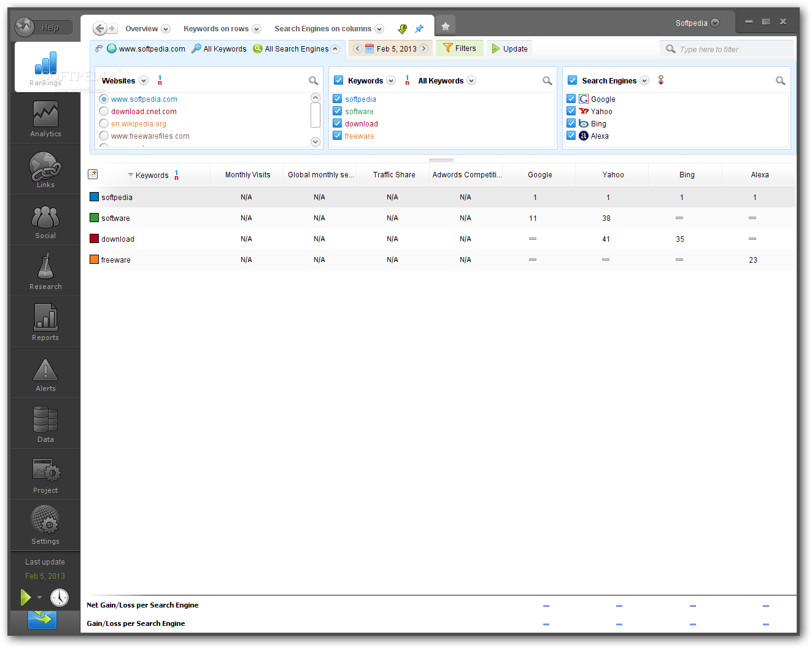Click the table column chooser icon

[x=93, y=174]
